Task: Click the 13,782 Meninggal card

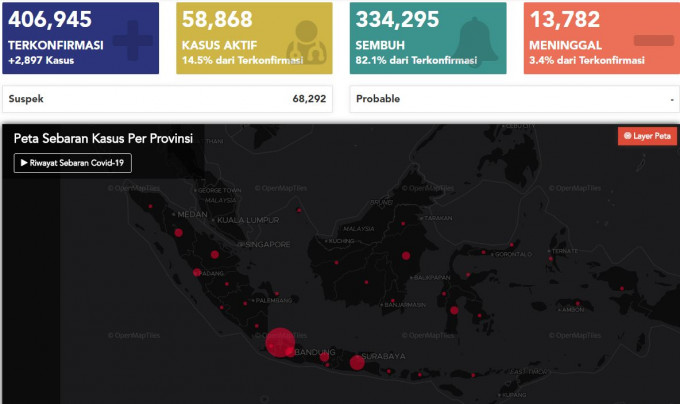Action: pos(602,38)
